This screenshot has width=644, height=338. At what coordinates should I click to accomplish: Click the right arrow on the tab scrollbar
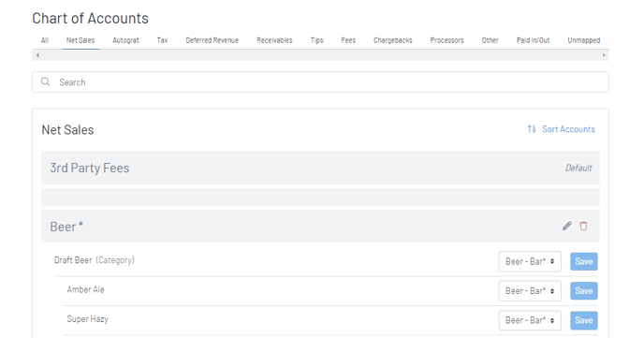coord(604,55)
